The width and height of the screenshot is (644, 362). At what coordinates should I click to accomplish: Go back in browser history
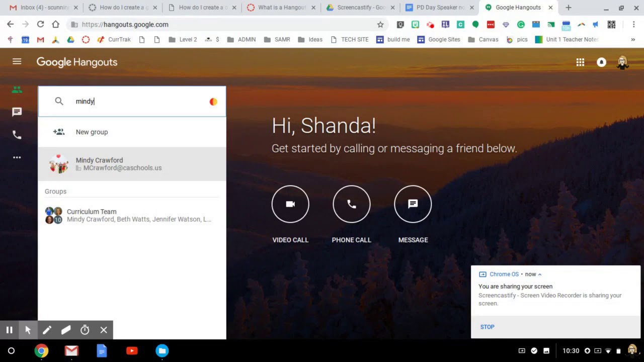pos(11,24)
